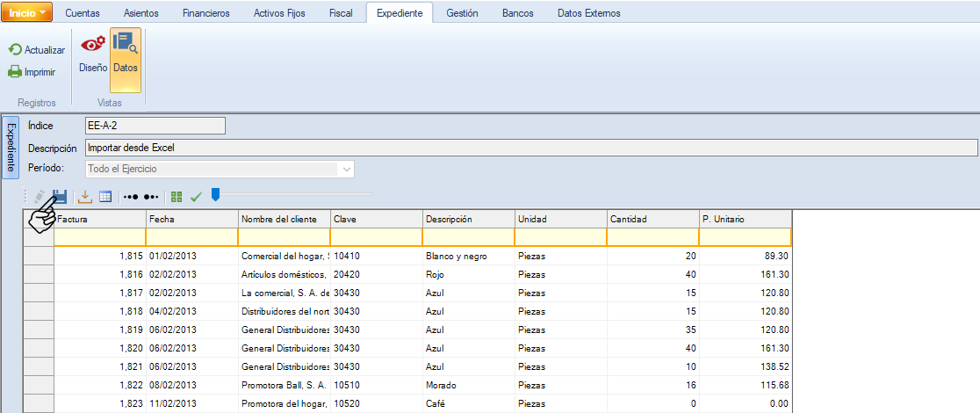The image size is (980, 413).
Task: Expand the Período dropdown
Action: (x=347, y=169)
